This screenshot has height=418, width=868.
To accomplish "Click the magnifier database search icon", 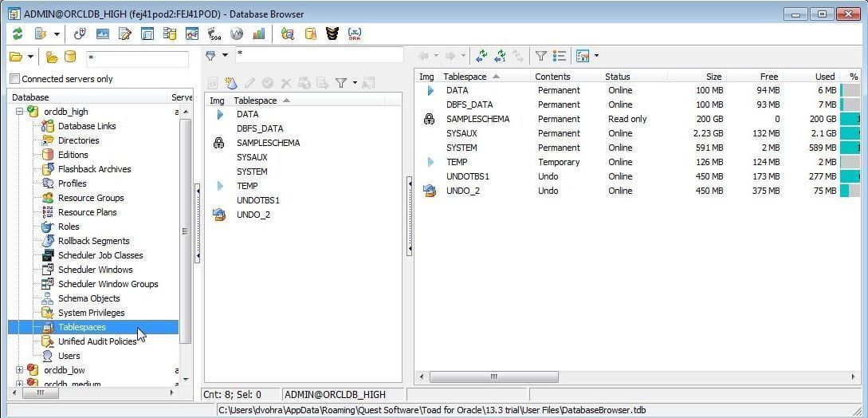I will (287, 34).
